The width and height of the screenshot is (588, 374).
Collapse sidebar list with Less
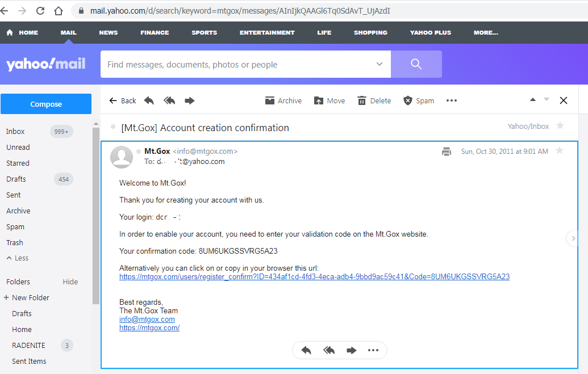coord(18,258)
